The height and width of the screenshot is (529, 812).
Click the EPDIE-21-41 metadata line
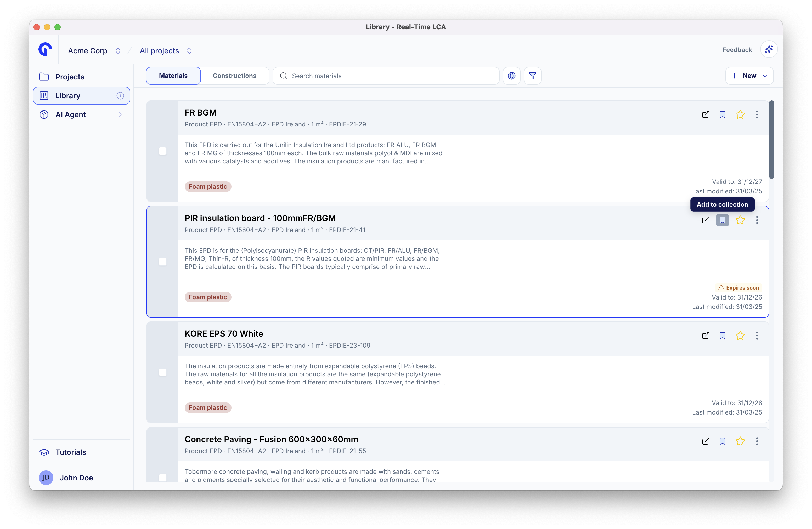(x=275, y=230)
